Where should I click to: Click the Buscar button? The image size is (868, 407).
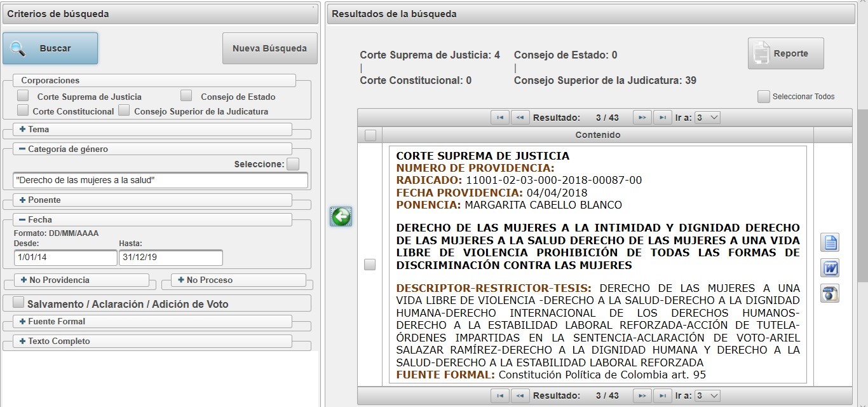[x=50, y=48]
